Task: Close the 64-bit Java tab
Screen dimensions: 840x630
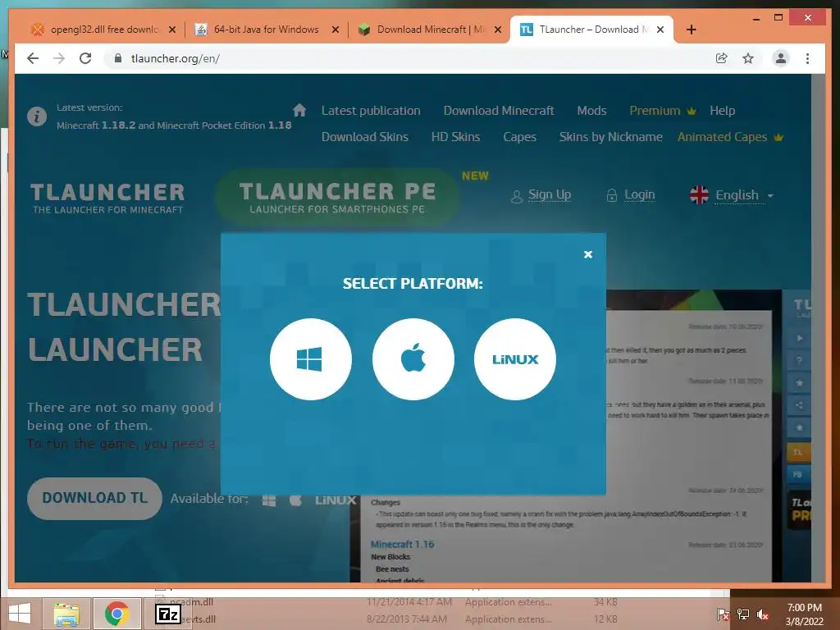Action: click(336, 30)
